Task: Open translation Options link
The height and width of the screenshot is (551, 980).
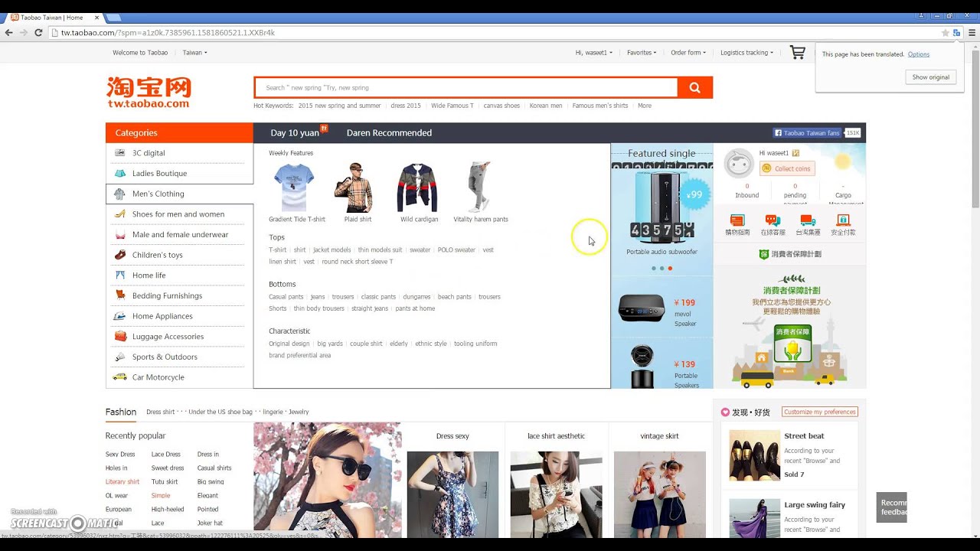Action: pos(919,54)
